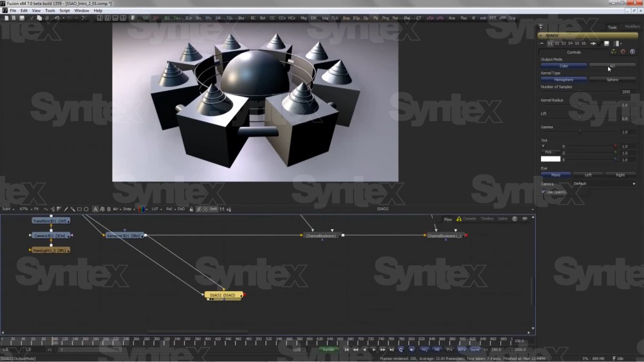Screen dimensions: 644x362
Task: Toggle playback loop button
Action: 401,349
